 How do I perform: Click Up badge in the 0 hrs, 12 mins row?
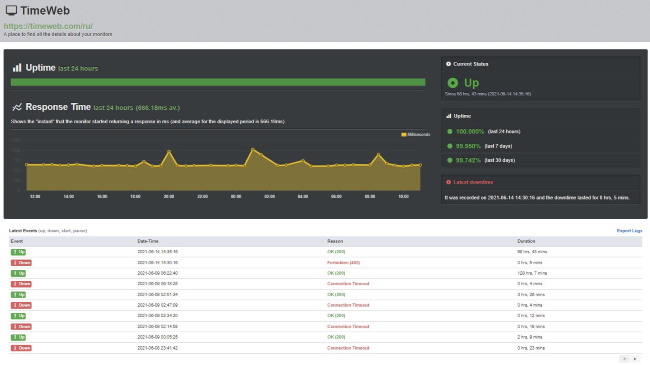pos(18,316)
